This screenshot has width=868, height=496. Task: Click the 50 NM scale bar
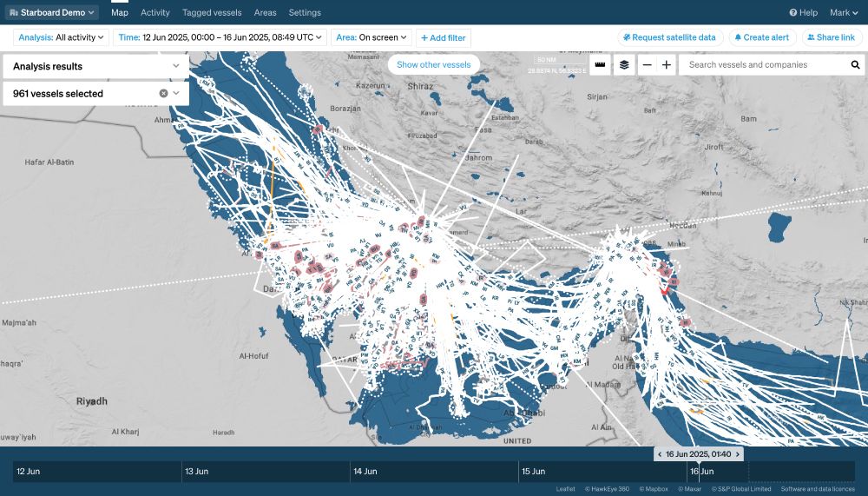click(558, 61)
